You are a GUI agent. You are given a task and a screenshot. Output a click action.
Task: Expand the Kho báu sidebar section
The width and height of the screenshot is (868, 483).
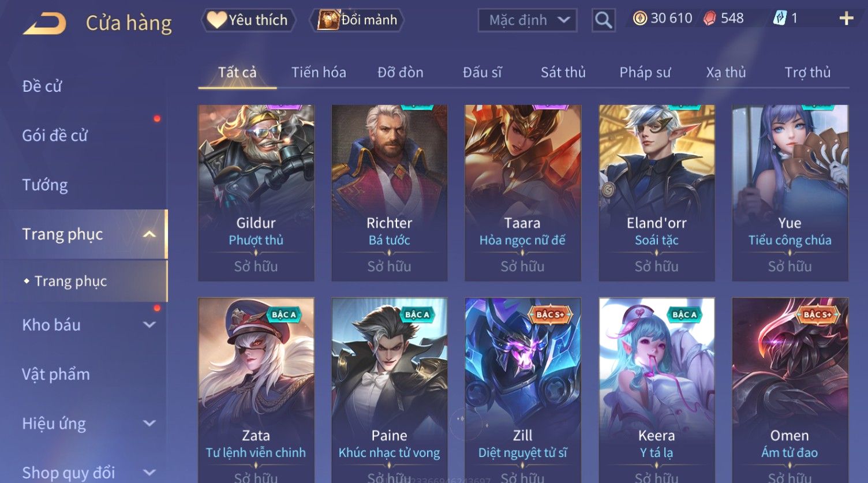point(149,325)
